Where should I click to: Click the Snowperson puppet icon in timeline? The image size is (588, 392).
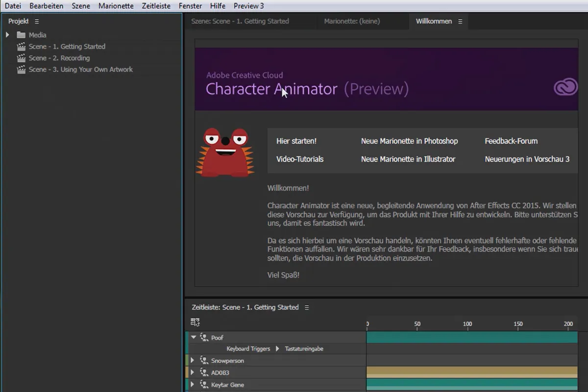[204, 361]
